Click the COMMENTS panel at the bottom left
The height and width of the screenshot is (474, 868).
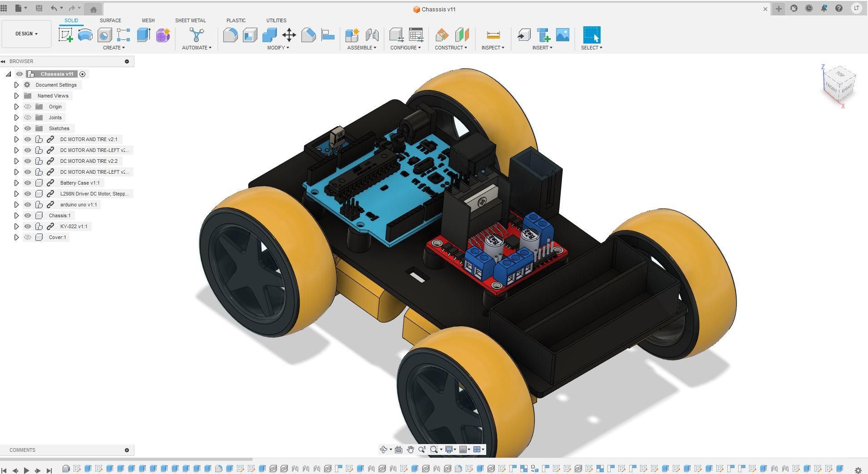22,450
